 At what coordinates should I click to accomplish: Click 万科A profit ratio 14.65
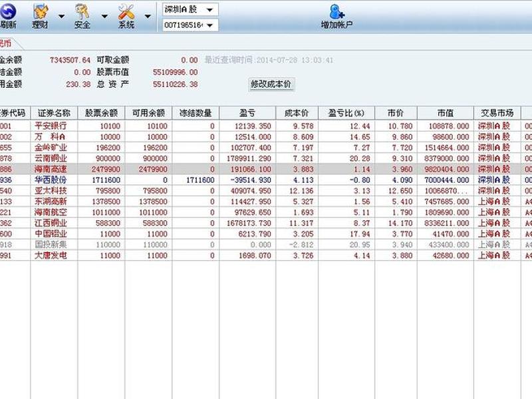(x=360, y=137)
